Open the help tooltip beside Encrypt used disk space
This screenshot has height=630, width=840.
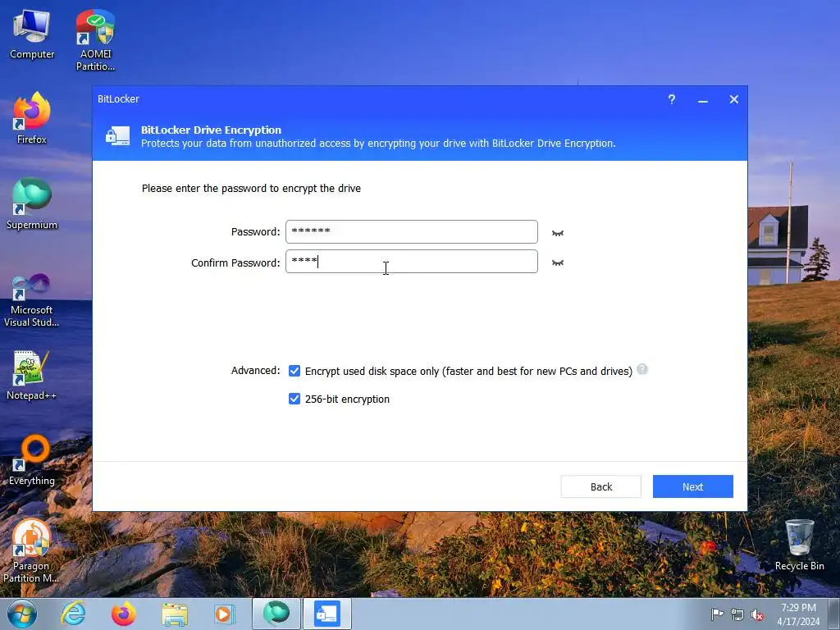point(642,369)
